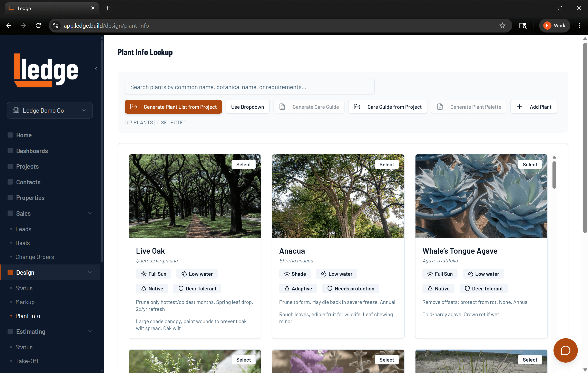
Task: Toggle Select on the Live Oak card
Action: point(243,165)
